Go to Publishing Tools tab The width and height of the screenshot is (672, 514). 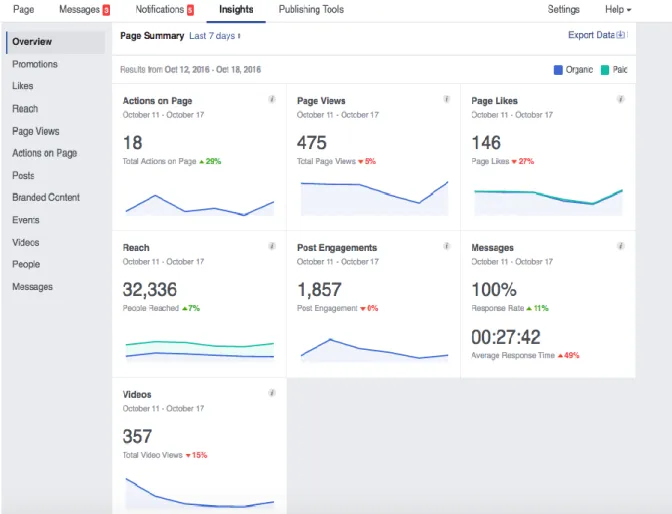tap(311, 9)
